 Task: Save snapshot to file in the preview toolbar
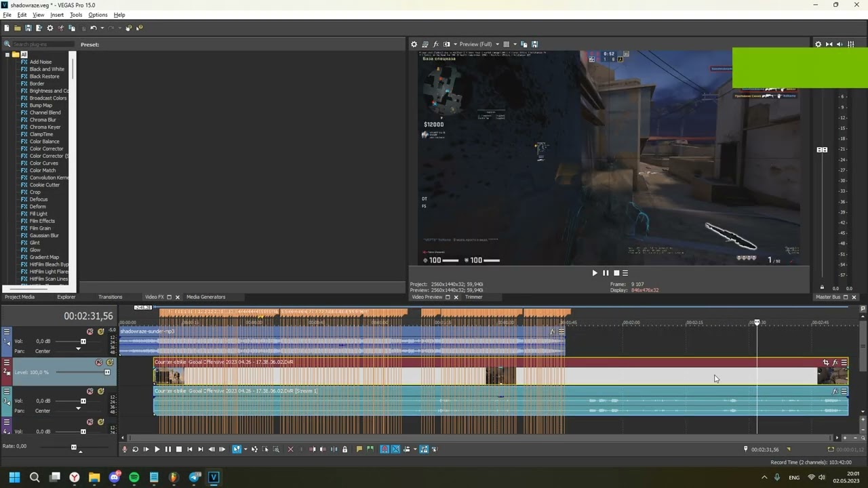[534, 44]
